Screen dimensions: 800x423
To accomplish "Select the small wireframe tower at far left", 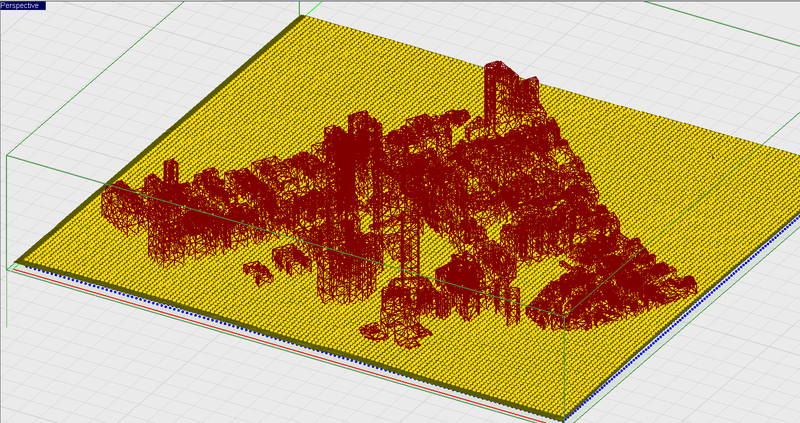I will click(x=170, y=171).
